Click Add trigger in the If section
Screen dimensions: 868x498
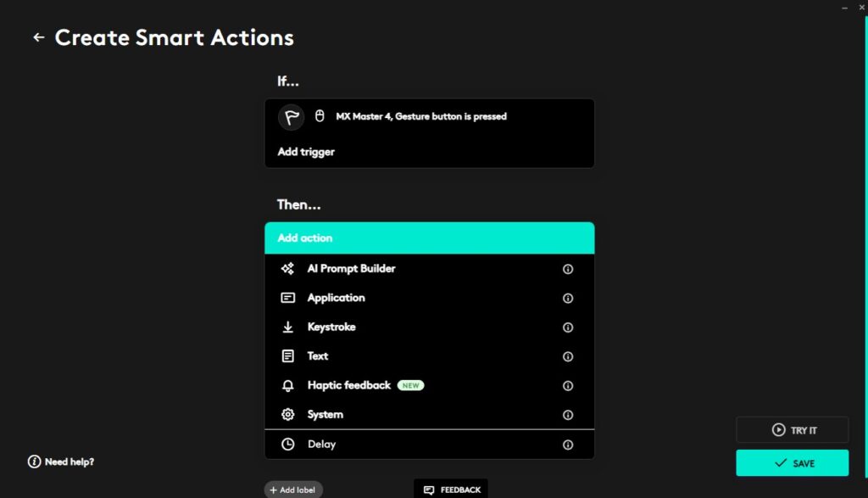[x=306, y=152]
